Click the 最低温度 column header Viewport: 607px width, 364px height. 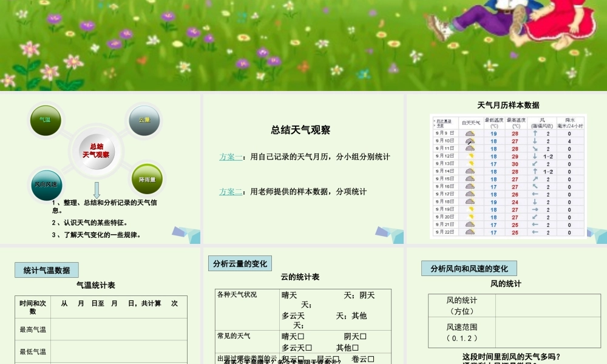click(494, 123)
